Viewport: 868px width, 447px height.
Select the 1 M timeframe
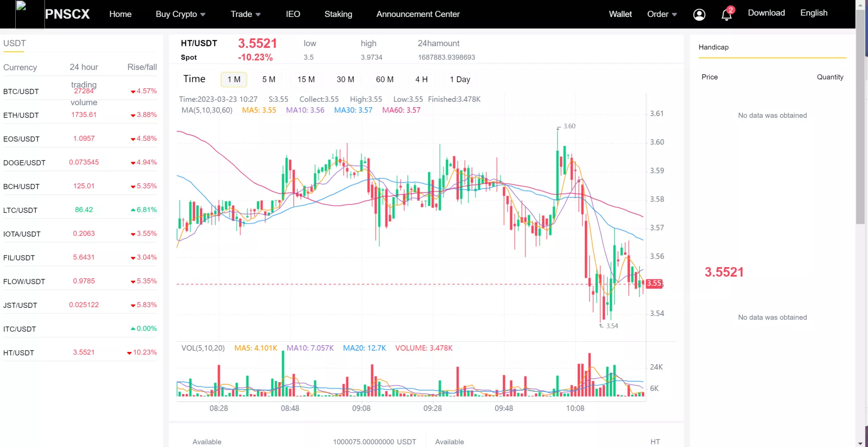pos(234,79)
